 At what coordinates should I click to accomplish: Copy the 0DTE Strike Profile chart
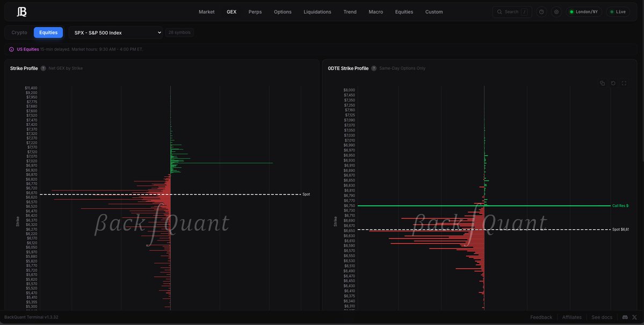point(602,83)
